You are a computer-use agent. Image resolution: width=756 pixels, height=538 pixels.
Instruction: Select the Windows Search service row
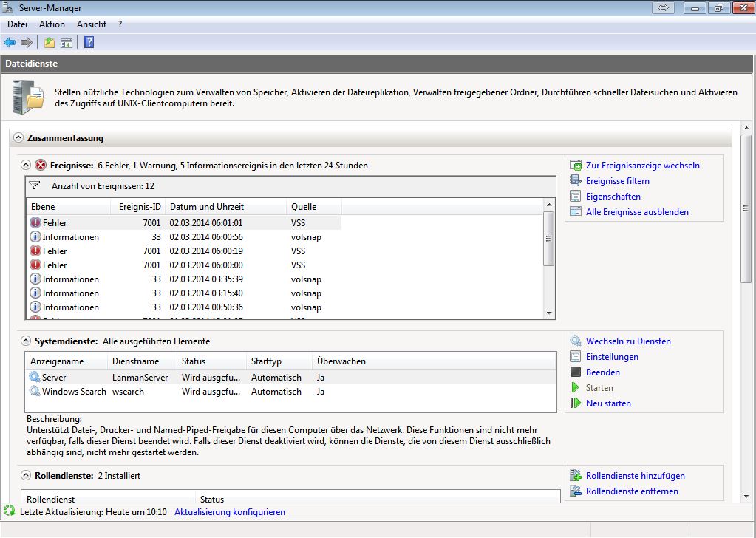point(74,392)
